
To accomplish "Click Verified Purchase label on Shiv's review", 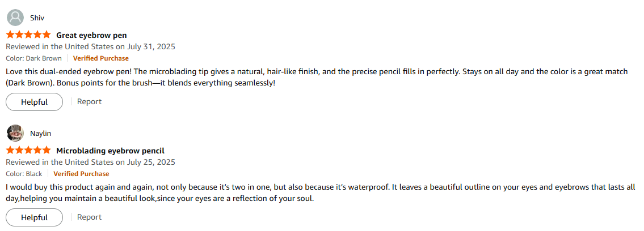I will [x=100, y=58].
